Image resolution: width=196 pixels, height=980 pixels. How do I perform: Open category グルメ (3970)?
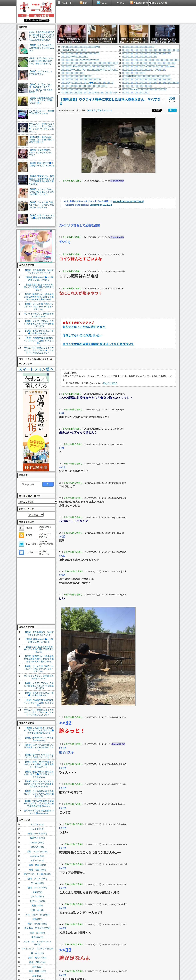coord(37,897)
